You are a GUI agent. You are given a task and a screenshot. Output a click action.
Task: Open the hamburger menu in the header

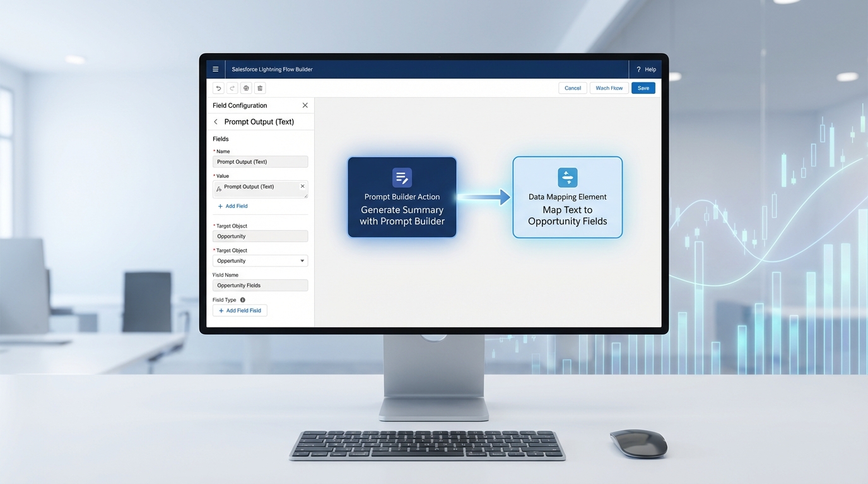tap(215, 69)
